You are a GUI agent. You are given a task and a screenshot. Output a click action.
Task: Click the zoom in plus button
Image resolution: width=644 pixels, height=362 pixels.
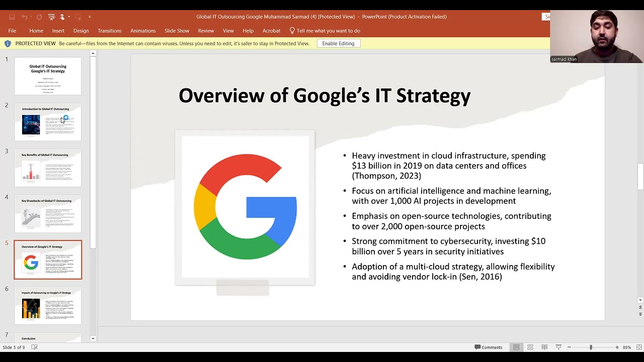click(617, 347)
